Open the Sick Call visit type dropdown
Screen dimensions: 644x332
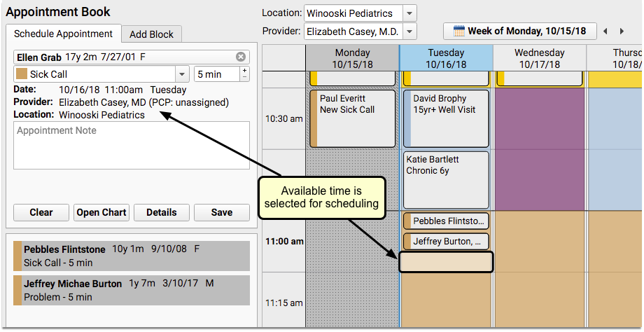click(x=182, y=74)
